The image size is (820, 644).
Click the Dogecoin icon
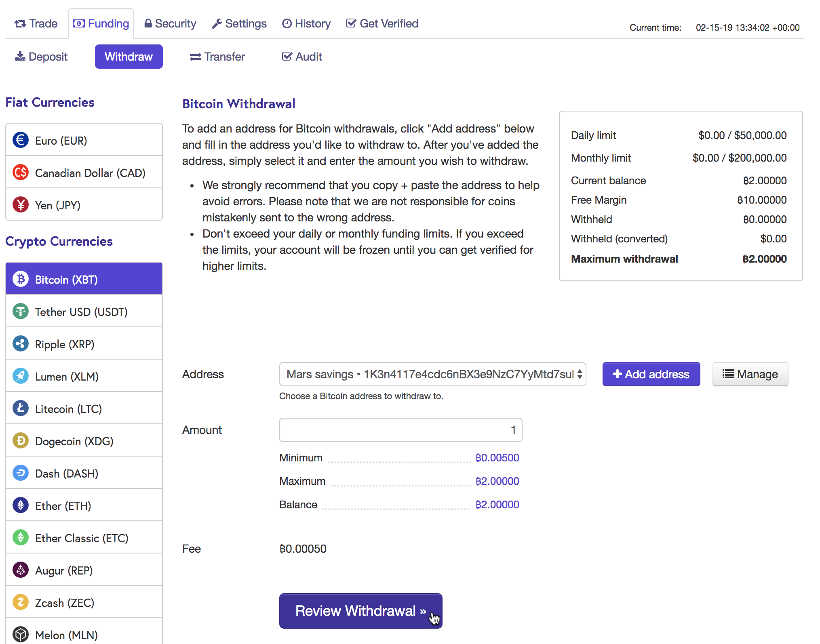21,441
